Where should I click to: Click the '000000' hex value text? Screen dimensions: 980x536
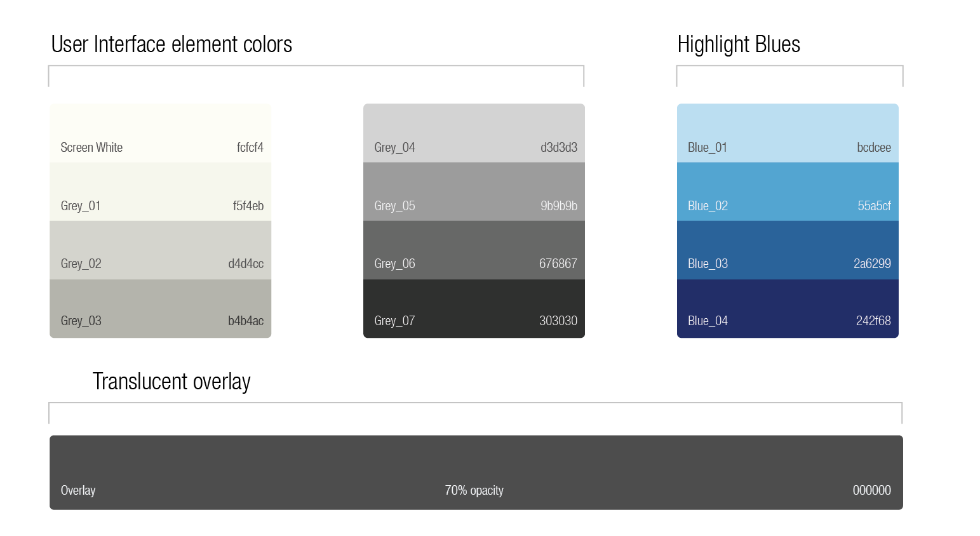(871, 490)
